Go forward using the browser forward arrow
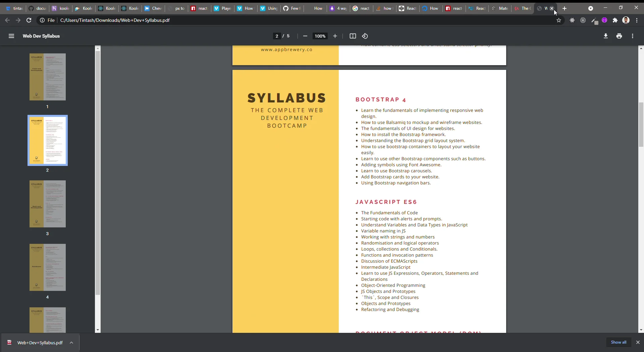 (18, 20)
